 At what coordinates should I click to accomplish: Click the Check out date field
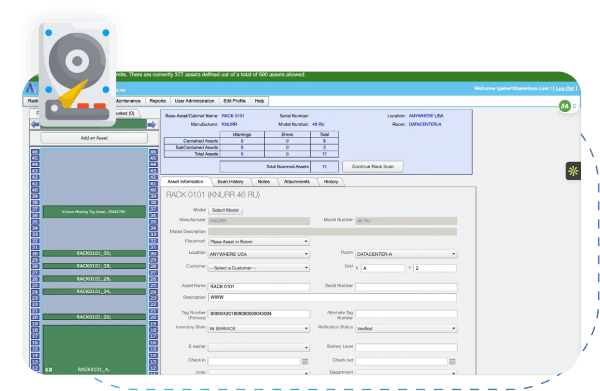pyautogui.click(x=401, y=361)
